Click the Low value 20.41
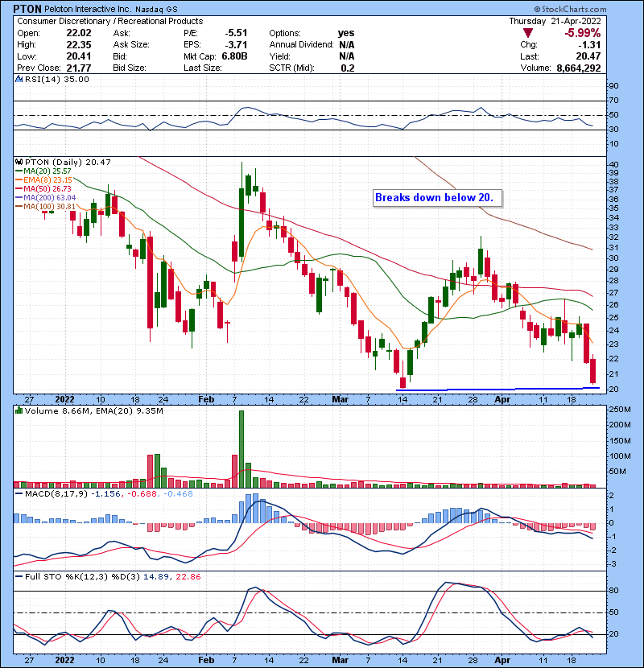The width and height of the screenshot is (644, 668). click(x=79, y=56)
